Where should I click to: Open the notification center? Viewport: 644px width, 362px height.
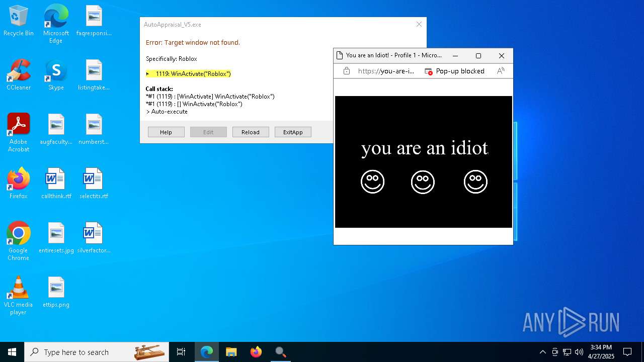coord(627,352)
